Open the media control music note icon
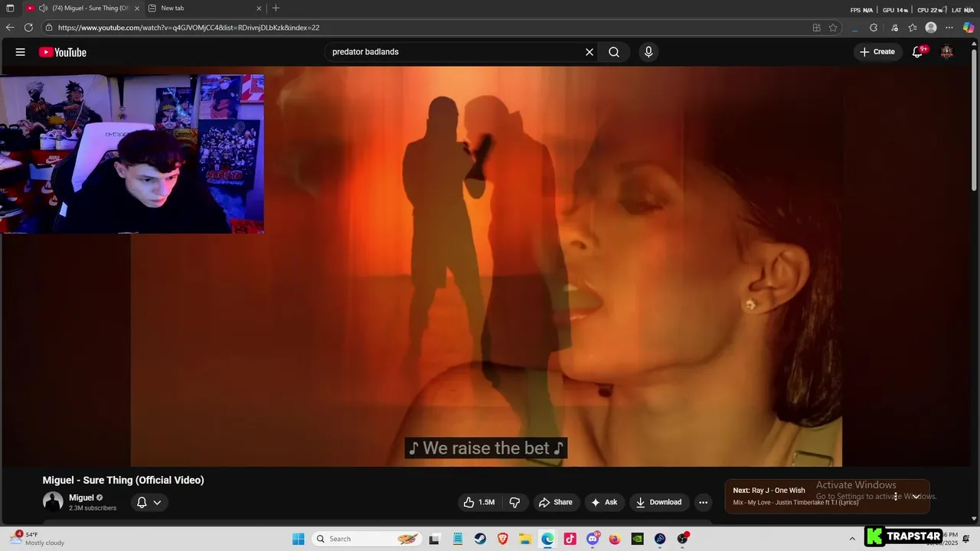980x551 pixels. tap(894, 28)
